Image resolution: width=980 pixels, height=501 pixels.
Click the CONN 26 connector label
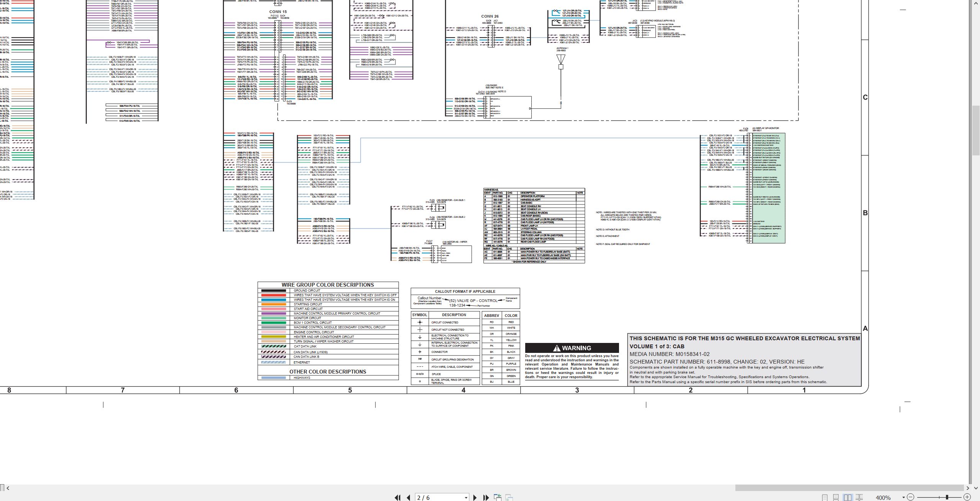point(490,16)
